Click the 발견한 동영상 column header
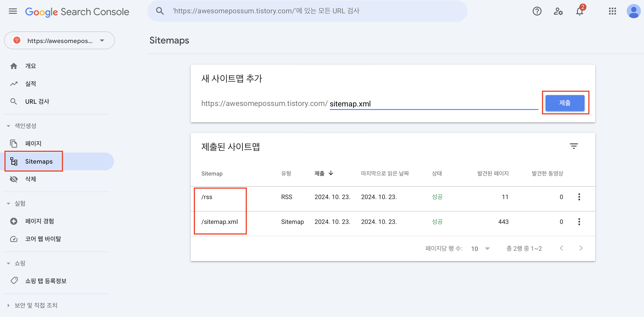The height and width of the screenshot is (317, 644). pyautogui.click(x=547, y=173)
